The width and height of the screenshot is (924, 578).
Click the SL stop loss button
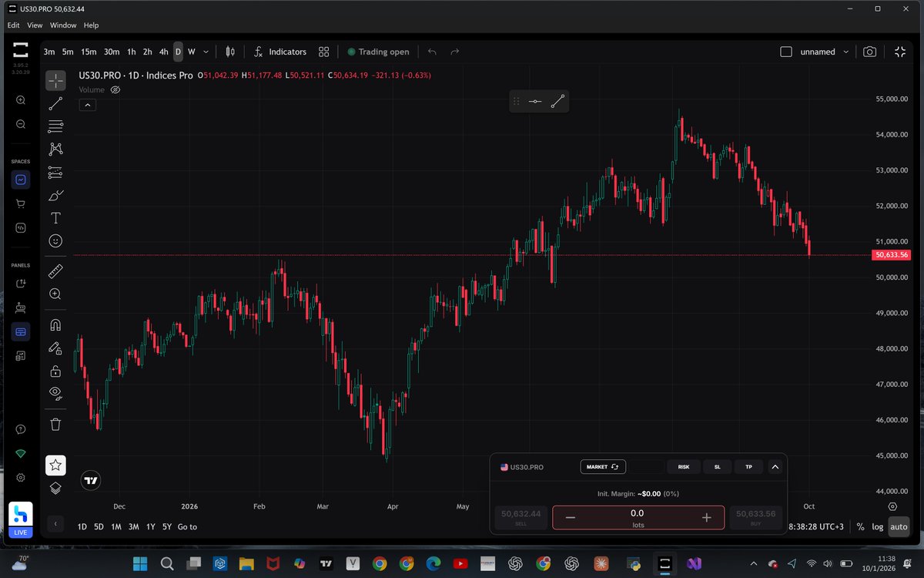[x=718, y=467]
